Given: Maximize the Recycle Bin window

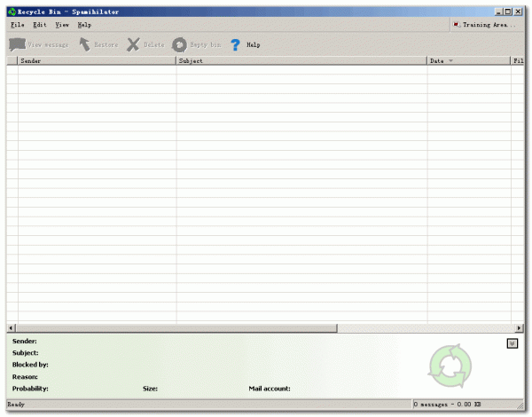Looking at the screenshot, I should point(507,12).
